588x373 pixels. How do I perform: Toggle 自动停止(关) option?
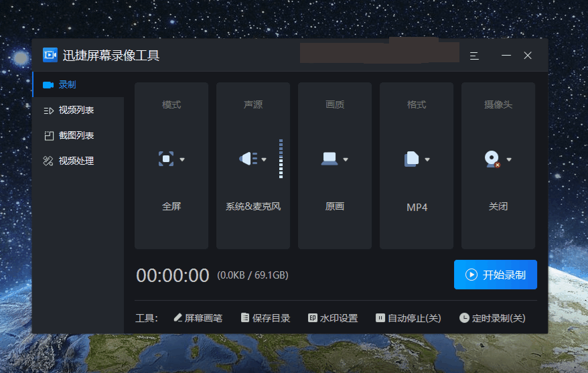coord(409,318)
